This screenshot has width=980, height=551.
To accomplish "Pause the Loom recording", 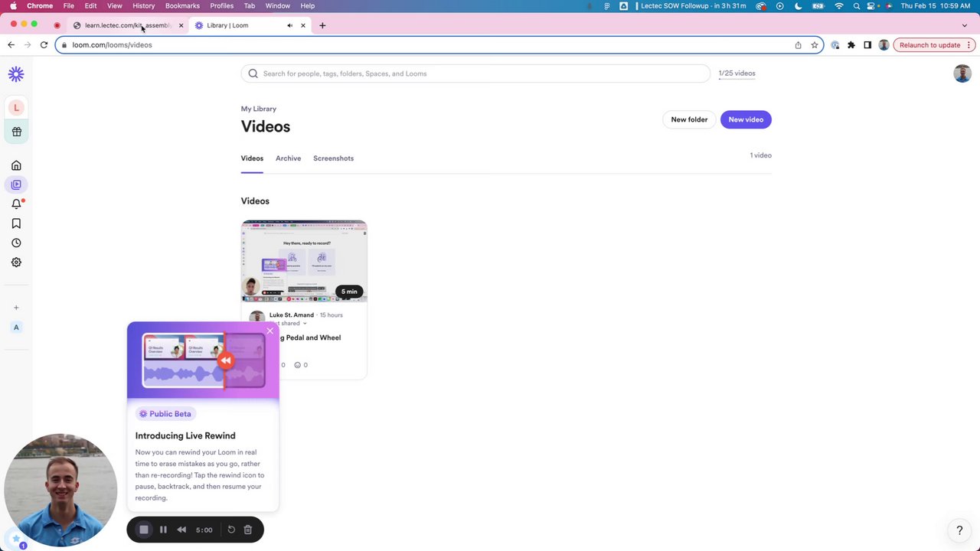I will click(x=163, y=530).
